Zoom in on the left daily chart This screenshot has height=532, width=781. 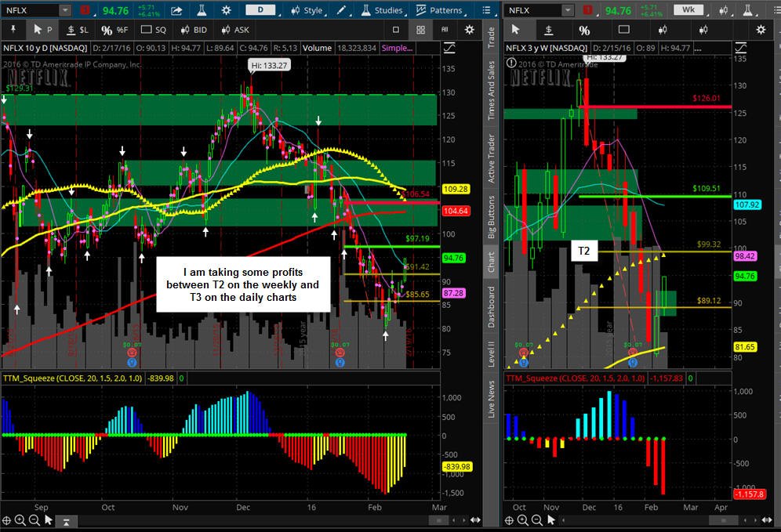click(20, 520)
